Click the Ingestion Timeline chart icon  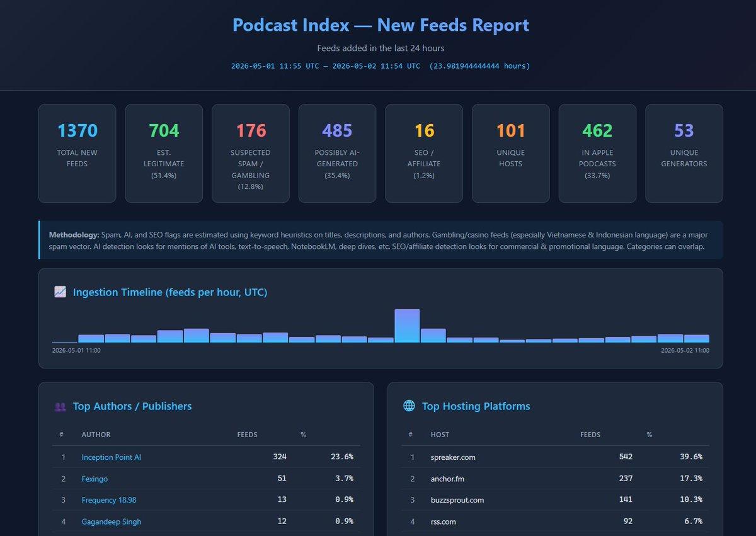pos(60,292)
